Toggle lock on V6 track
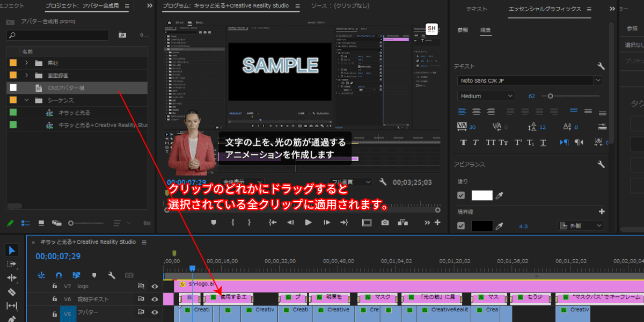The image size is (644, 322). pyautogui.click(x=54, y=299)
